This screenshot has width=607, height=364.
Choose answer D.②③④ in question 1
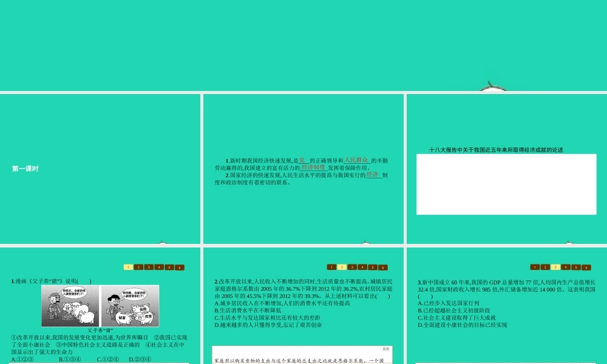click(x=140, y=359)
